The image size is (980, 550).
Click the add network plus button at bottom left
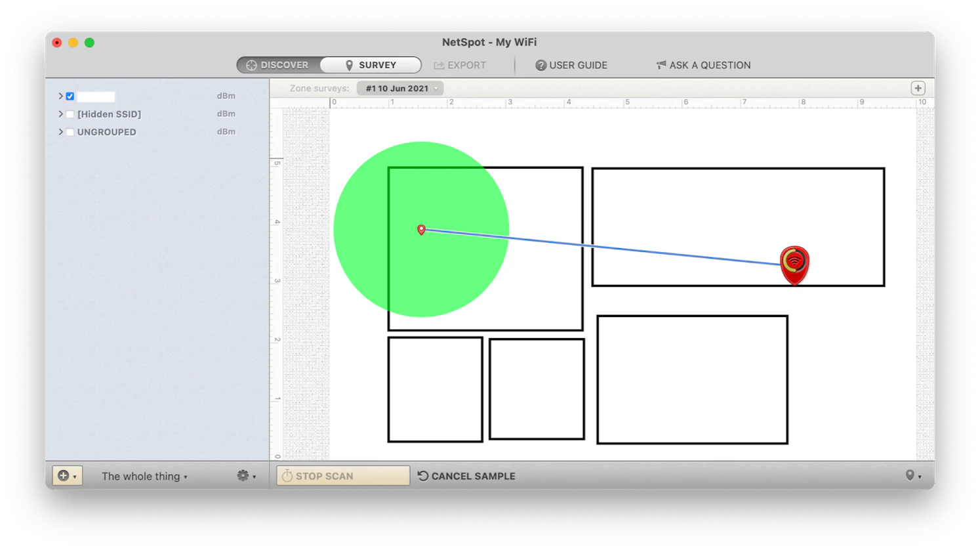coord(67,476)
